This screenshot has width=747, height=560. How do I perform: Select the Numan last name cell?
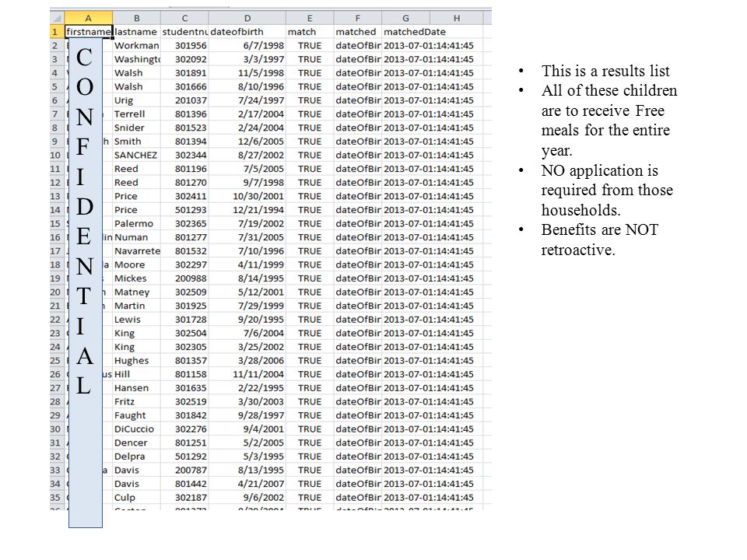tap(137, 238)
